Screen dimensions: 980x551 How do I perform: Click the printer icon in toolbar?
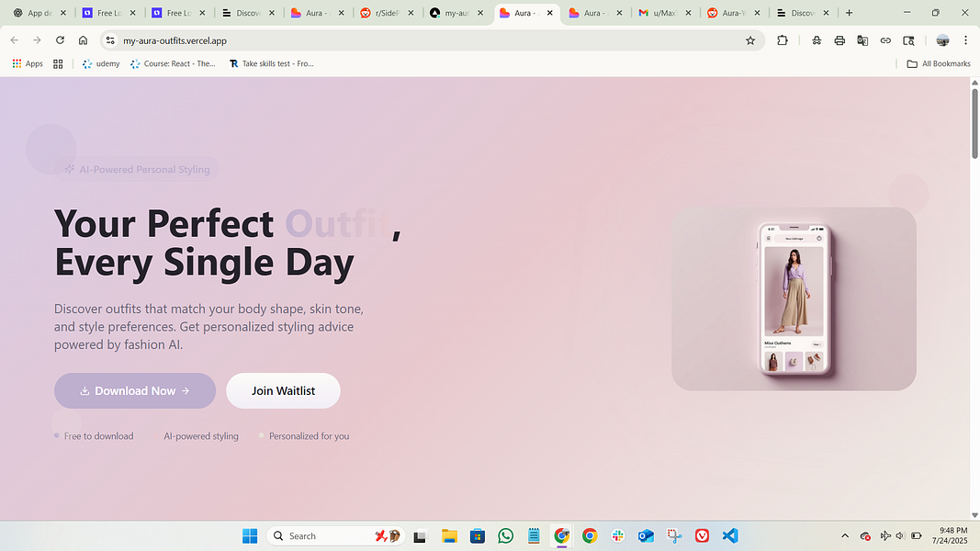839,40
